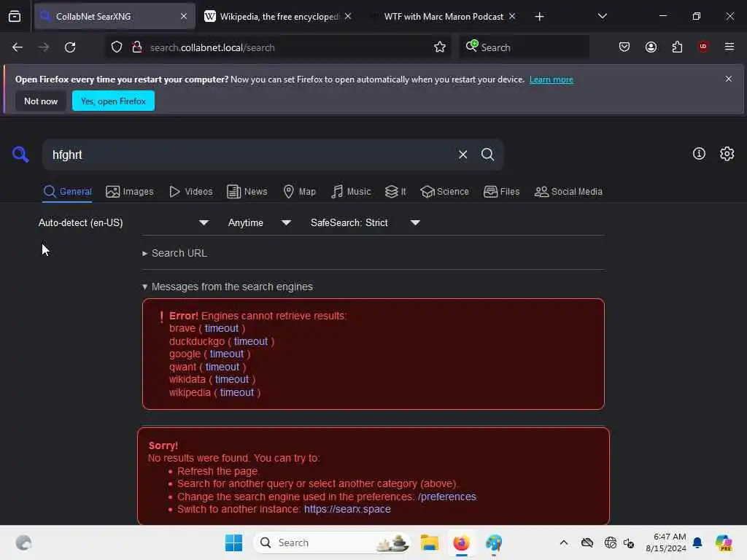The width and height of the screenshot is (747, 560).
Task: Click the wikipedia timeout link
Action: [x=237, y=392]
